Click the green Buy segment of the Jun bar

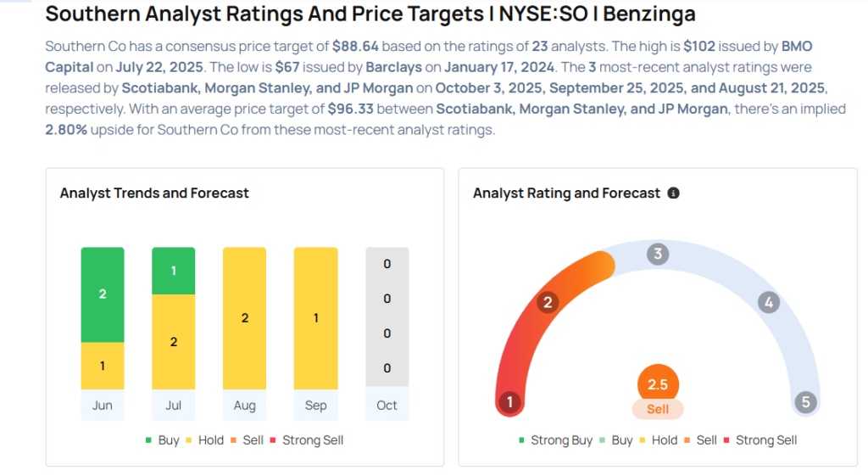pyautogui.click(x=103, y=294)
